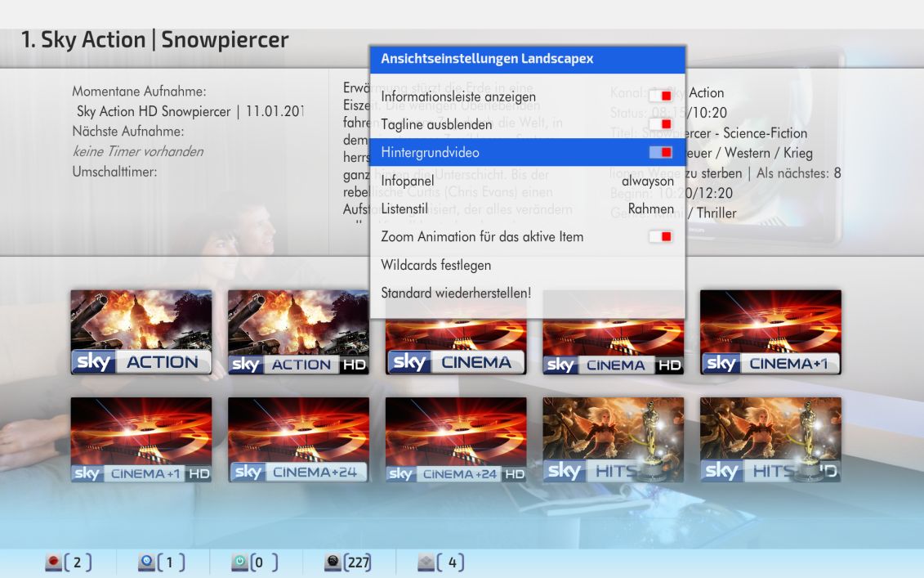Click 'Umschalttimer:' label
Viewport: 924px width, 578px height.
114,172
